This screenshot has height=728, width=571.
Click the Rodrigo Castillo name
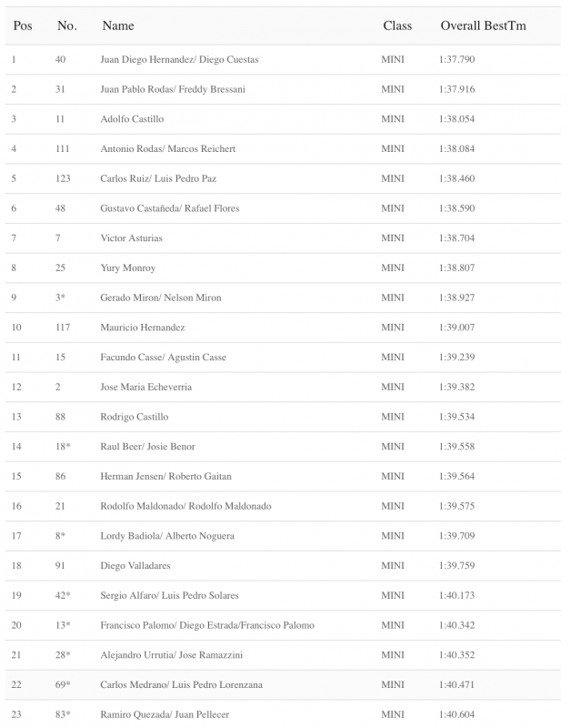click(x=134, y=417)
